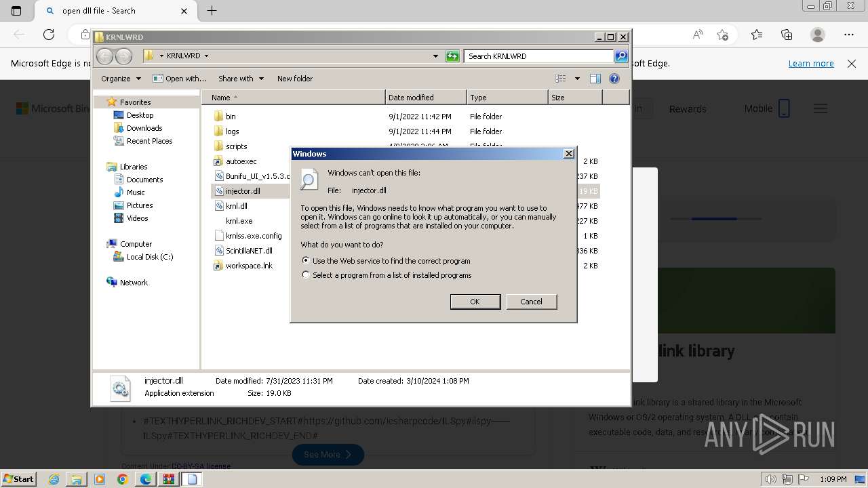868x488 pixels.
Task: Click the address bar refresh icon
Action: point(452,56)
